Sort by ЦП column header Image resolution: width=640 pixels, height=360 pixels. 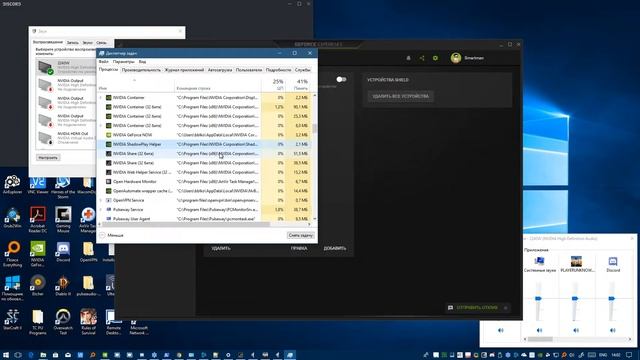[x=274, y=84]
